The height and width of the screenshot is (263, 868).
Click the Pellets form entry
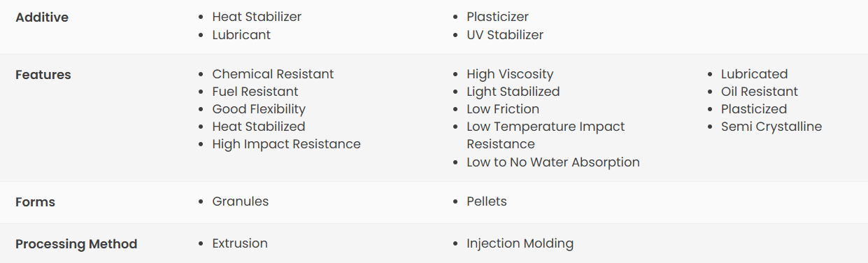[487, 201]
